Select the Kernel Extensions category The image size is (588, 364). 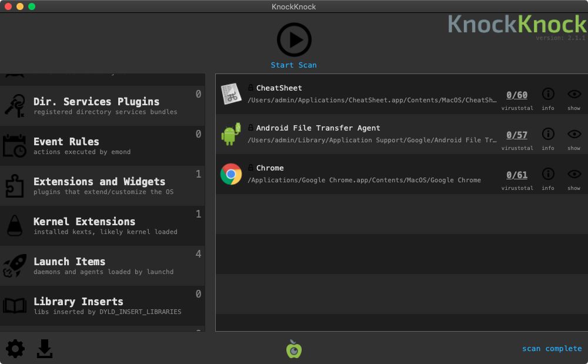[x=102, y=226]
